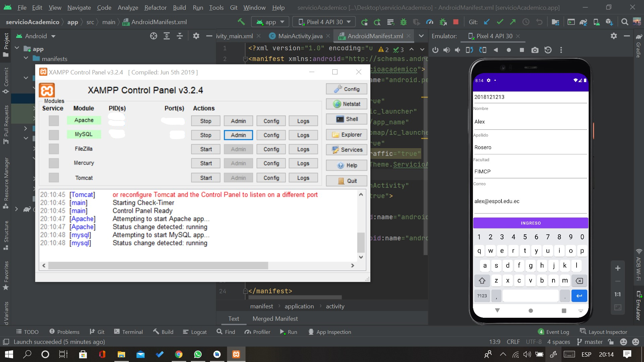Open XAMPP Netstat button
The height and width of the screenshot is (362, 644).
(x=346, y=104)
